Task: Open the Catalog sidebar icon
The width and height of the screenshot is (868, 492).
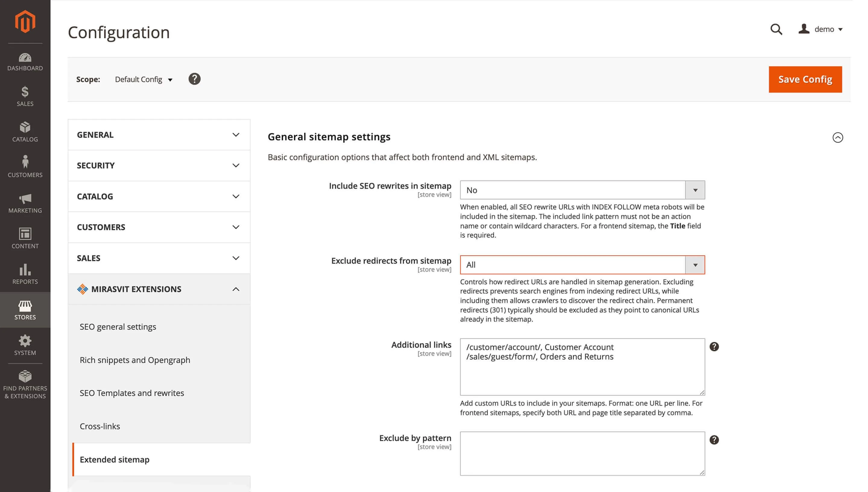Action: tap(25, 132)
